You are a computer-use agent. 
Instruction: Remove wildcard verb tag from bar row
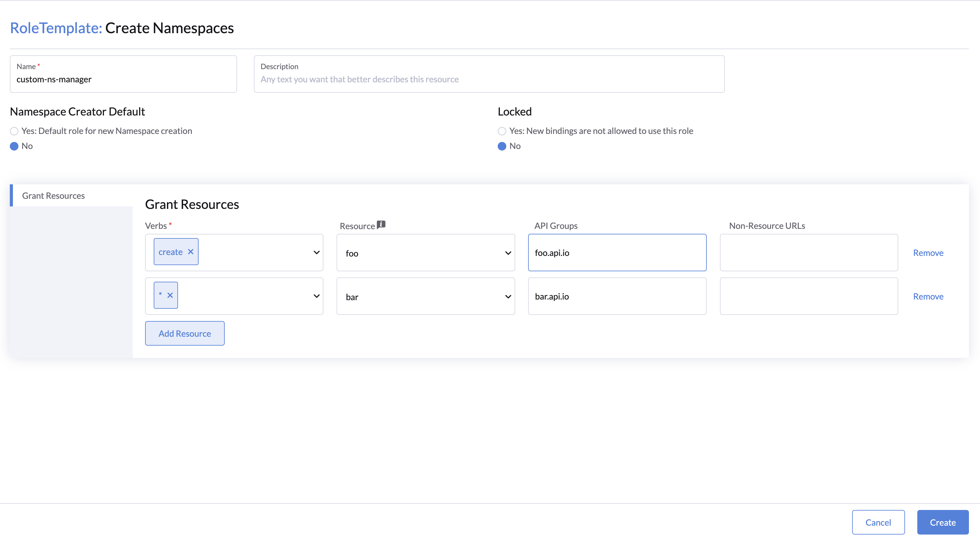[170, 296]
